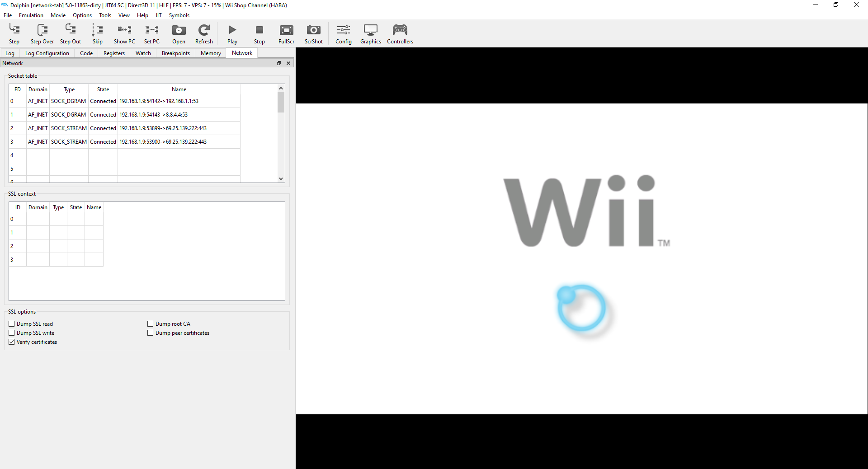Click the socket table scrollbar thumb
The image size is (868, 469).
coord(281,102)
